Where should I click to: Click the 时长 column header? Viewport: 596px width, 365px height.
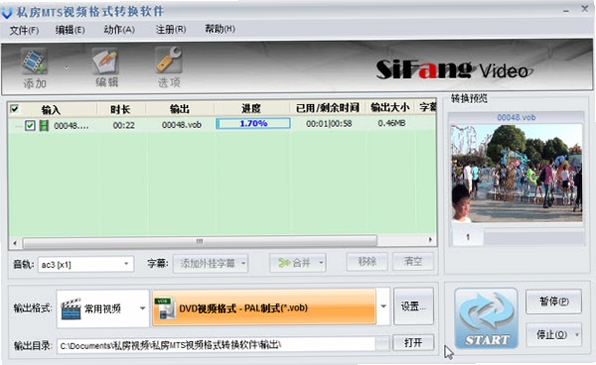coord(120,110)
